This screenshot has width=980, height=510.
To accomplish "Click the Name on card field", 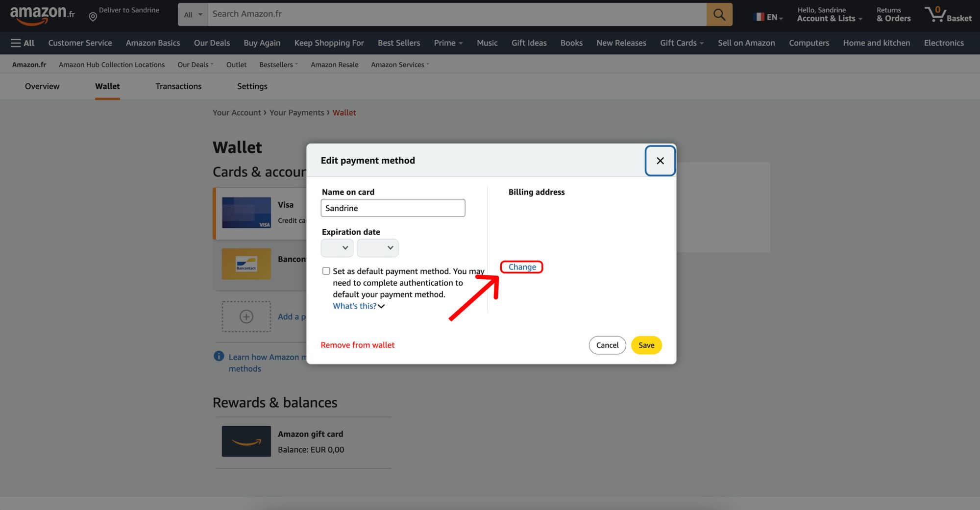I will click(393, 208).
